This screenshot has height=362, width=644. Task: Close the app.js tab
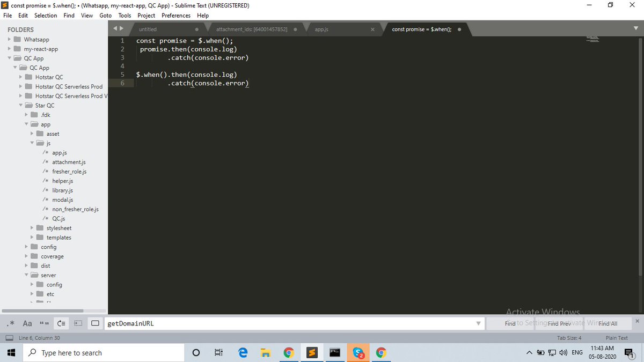point(372,29)
